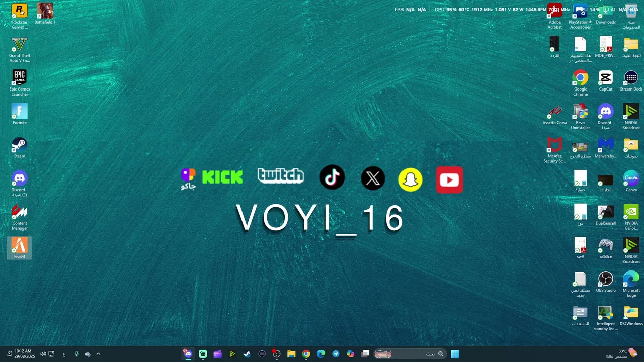The height and width of the screenshot is (362, 644).
Task: Click the FiveM desktop shortcut
Action: [x=19, y=248]
